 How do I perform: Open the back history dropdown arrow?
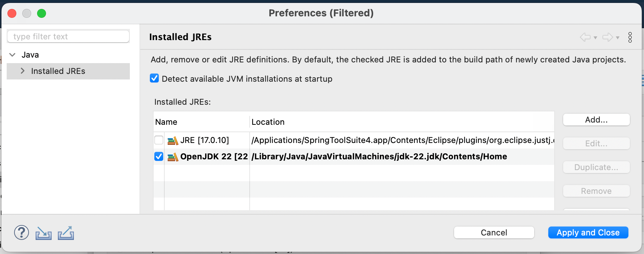595,38
